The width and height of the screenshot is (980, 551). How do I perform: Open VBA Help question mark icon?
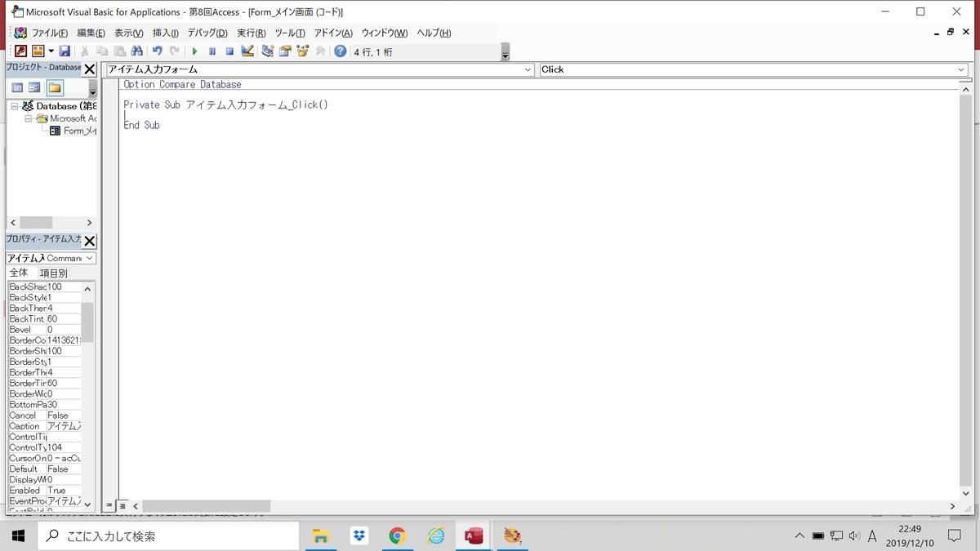click(341, 51)
